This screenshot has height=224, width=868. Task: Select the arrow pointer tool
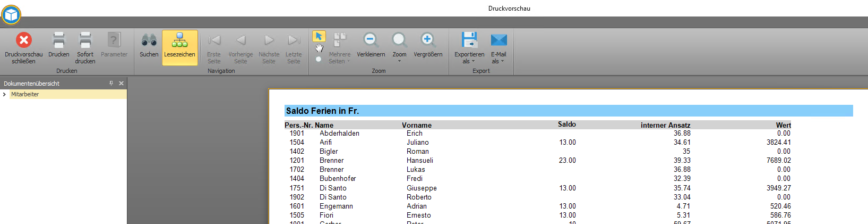(319, 36)
